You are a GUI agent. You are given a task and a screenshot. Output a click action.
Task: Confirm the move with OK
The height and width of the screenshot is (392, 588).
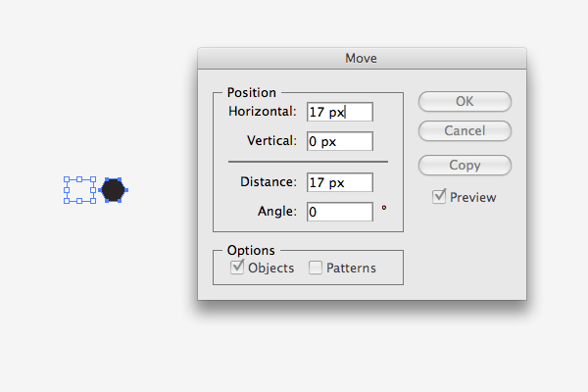click(x=465, y=101)
